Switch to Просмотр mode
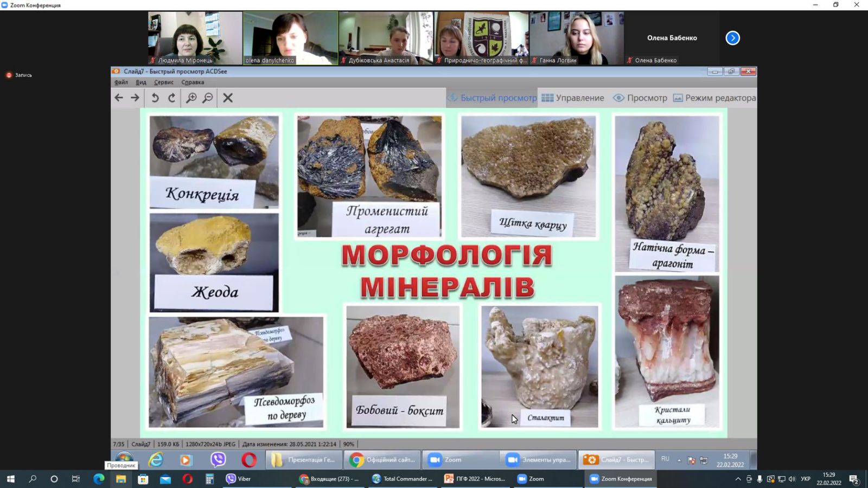 [x=640, y=98]
